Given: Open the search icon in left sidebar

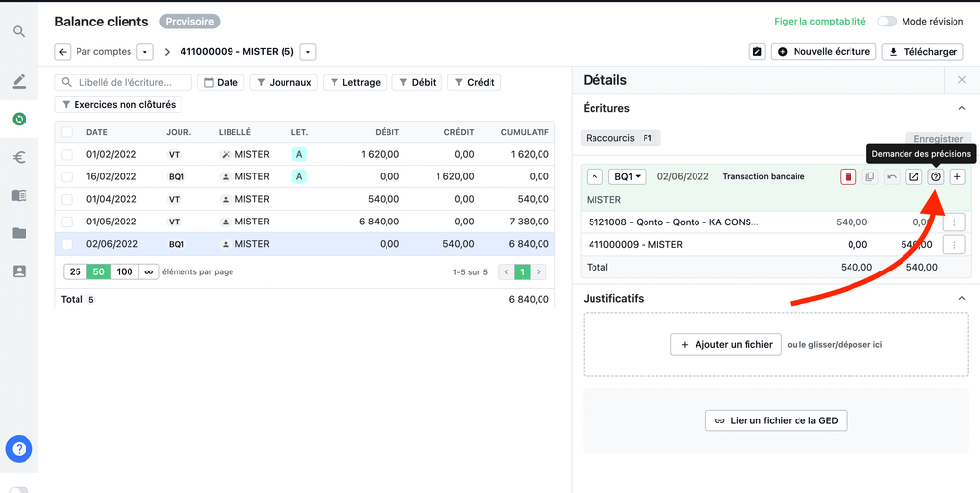Looking at the screenshot, I should (x=19, y=32).
